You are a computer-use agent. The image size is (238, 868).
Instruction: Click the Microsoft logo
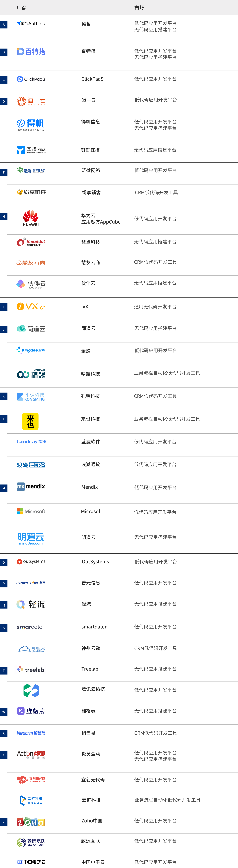(31, 511)
